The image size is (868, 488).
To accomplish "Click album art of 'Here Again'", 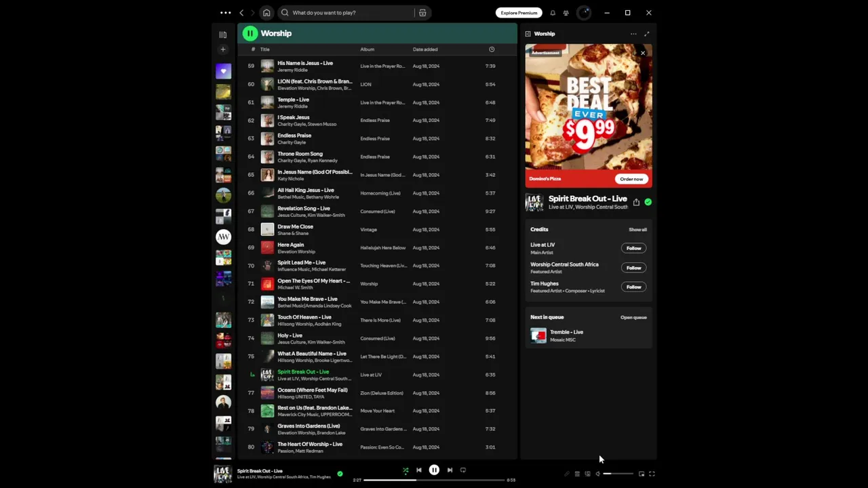I will click(267, 247).
